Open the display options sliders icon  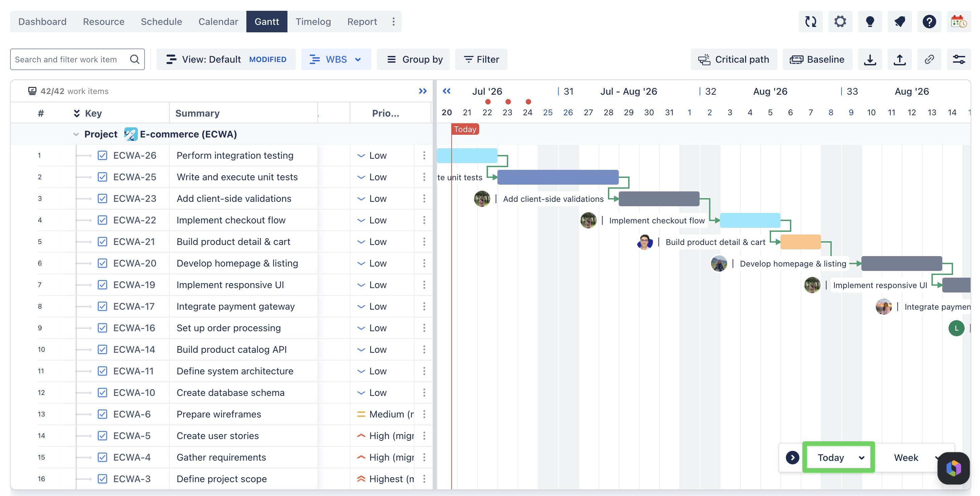coord(959,59)
